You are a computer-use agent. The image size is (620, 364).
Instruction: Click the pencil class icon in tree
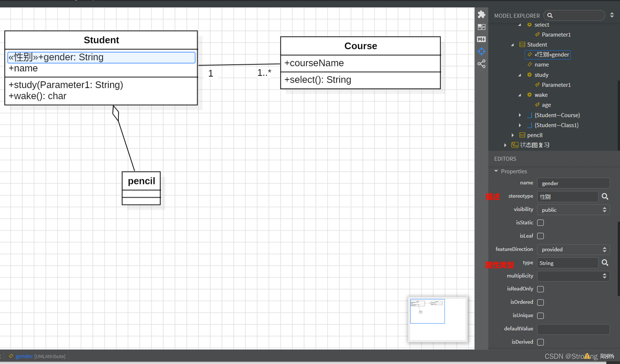[x=522, y=135]
